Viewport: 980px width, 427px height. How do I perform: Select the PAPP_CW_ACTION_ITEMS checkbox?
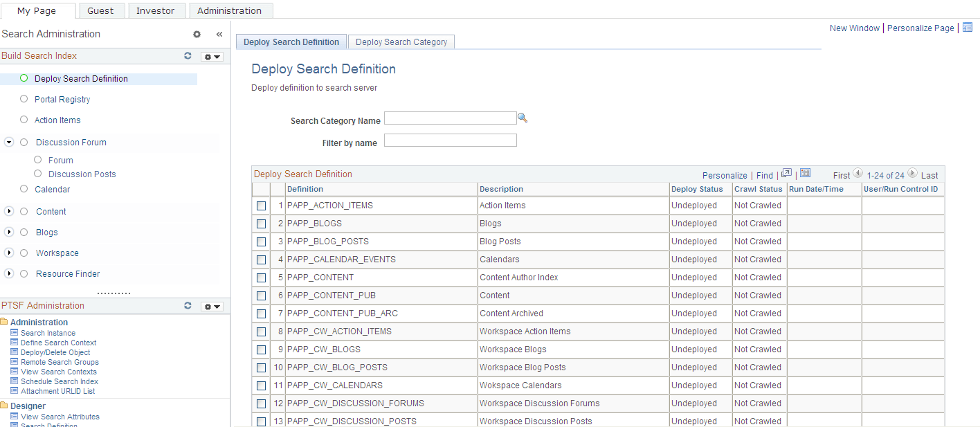(261, 331)
